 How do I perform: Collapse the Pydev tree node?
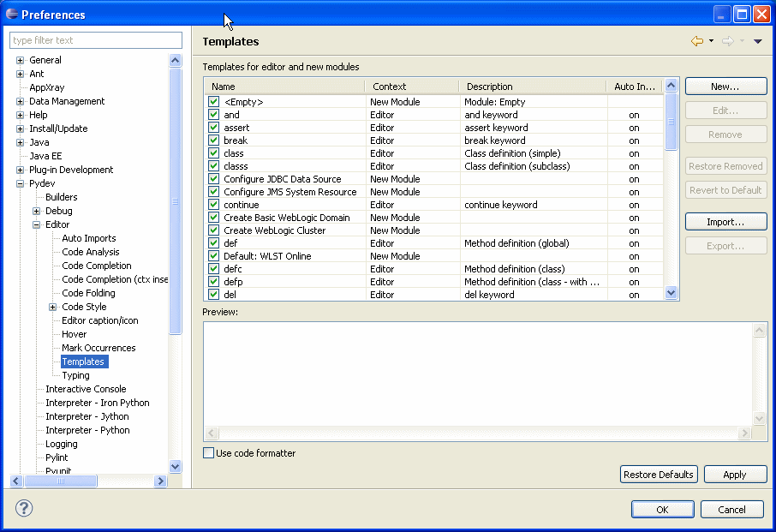click(21, 183)
